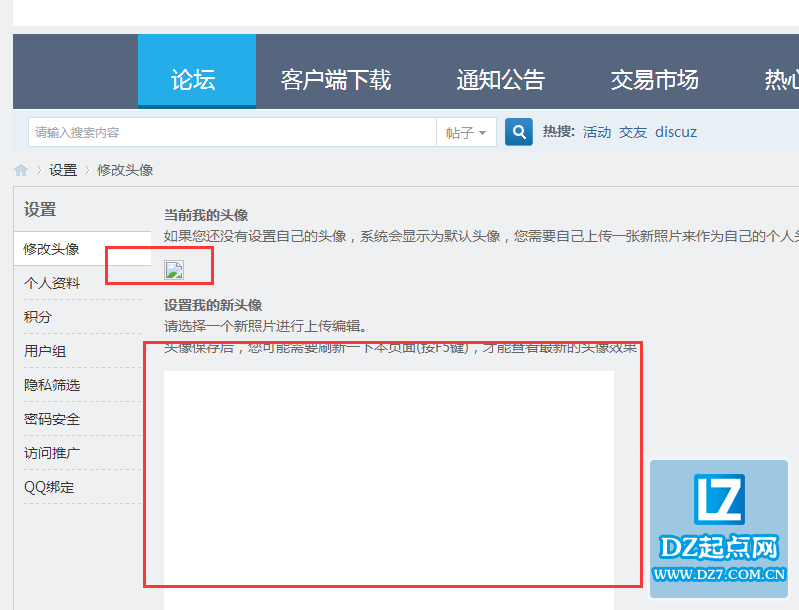The height and width of the screenshot is (610, 799).
Task: Click the home icon in breadcrumb
Action: coord(21,170)
